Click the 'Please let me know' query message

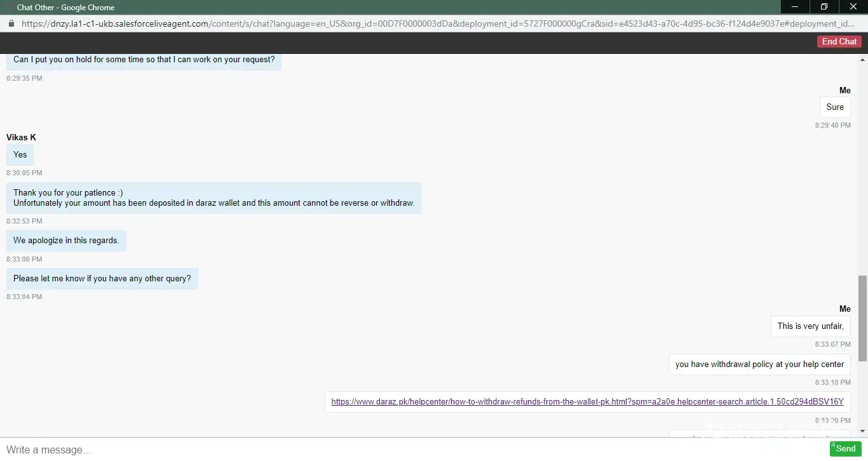tap(102, 279)
